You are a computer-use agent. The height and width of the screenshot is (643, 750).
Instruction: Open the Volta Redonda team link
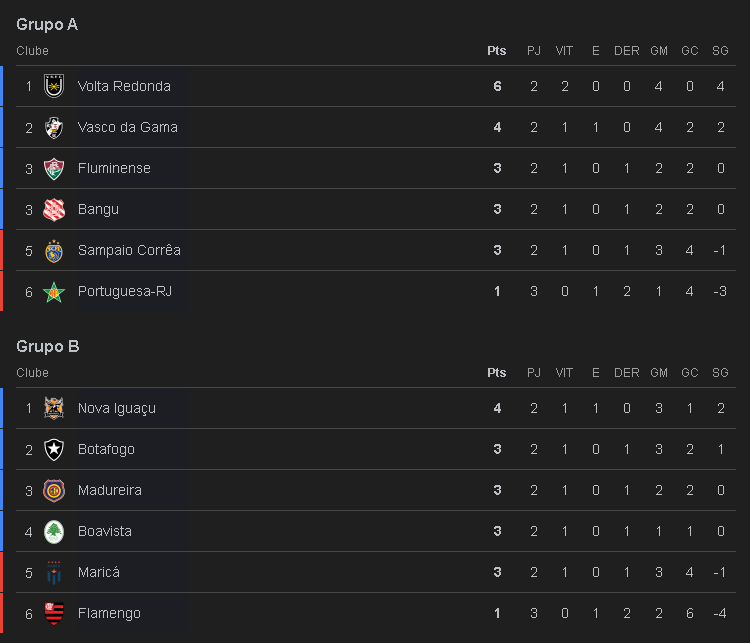[124, 86]
